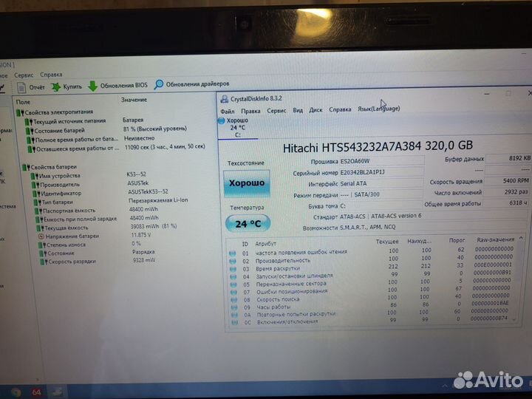Screen dimensions: 532x399
Task: Select the Значение column header
Action: click(x=134, y=100)
